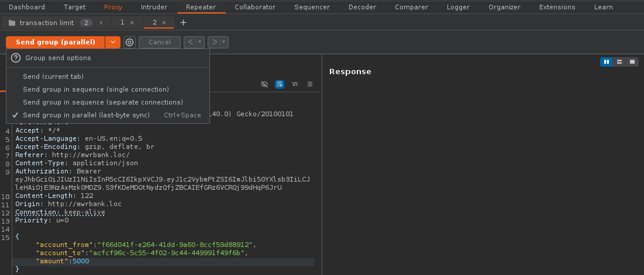Image resolution: width=644 pixels, height=275 pixels.
Task: Switch to top-bottom split layout icon
Action: tap(619, 62)
